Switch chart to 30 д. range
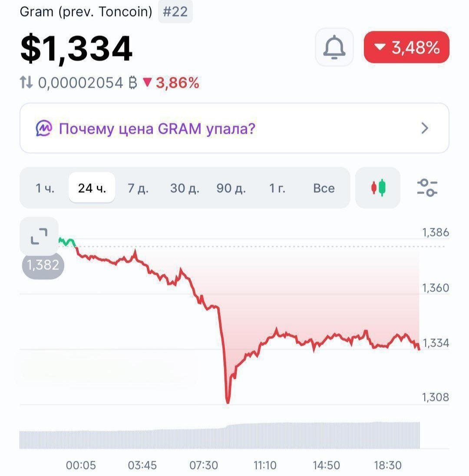The width and height of the screenshot is (469, 476). tap(185, 188)
